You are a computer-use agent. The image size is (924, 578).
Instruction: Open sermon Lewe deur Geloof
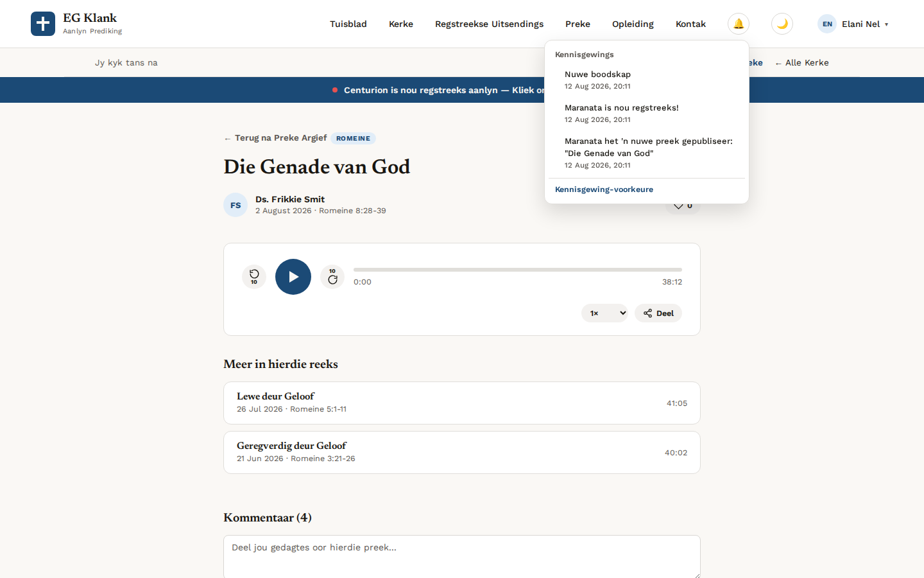462,403
